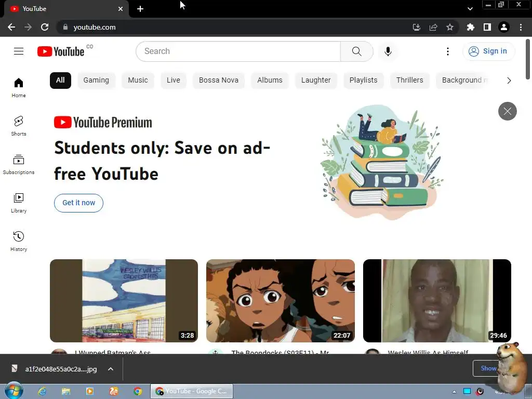Click Get it now button
Screen dimensions: 532x399
click(x=79, y=203)
